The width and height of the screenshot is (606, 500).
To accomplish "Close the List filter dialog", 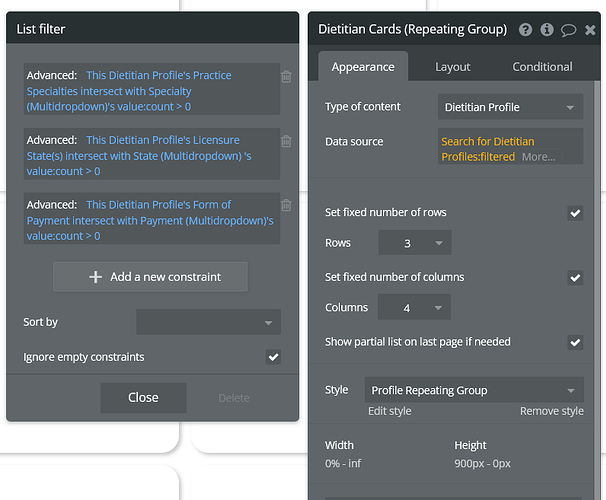I will click(143, 398).
